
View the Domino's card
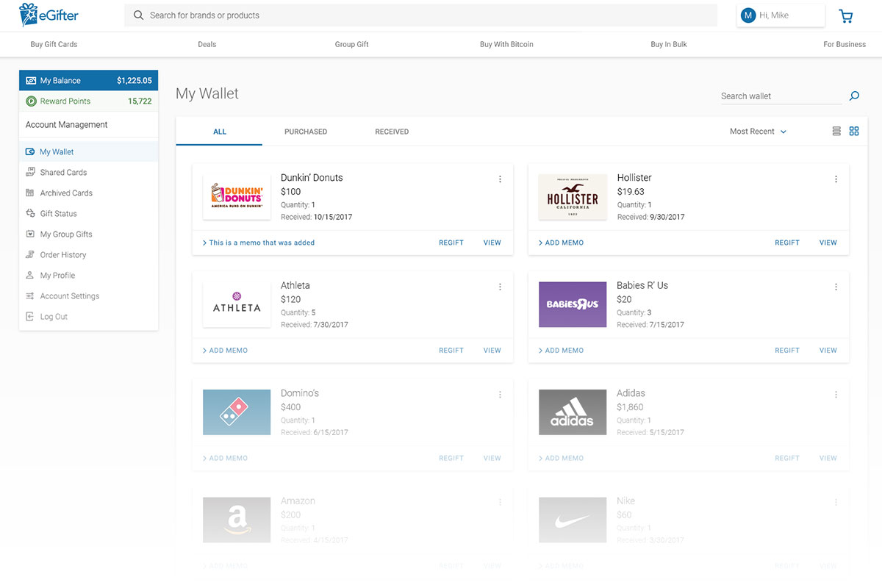(x=492, y=458)
